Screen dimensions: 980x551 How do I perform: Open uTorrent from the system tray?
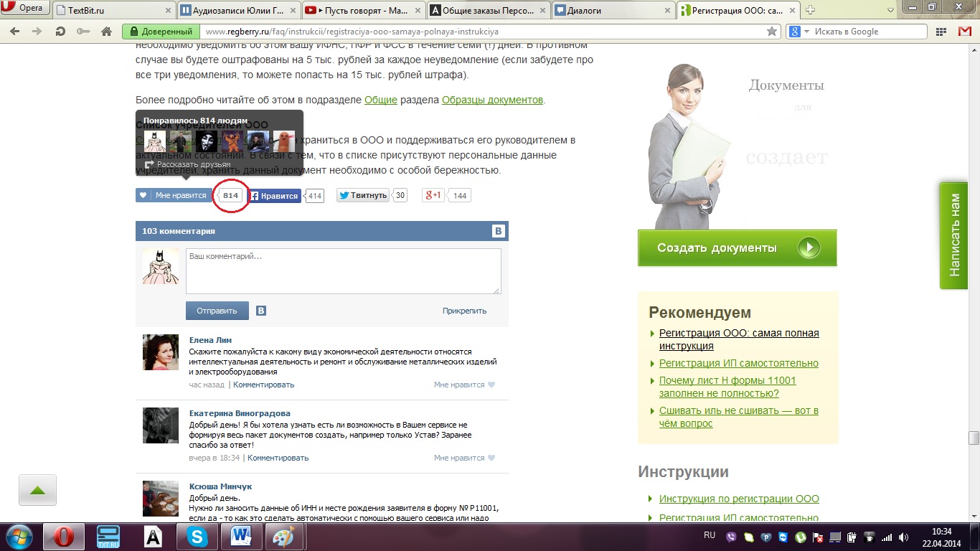point(801,537)
